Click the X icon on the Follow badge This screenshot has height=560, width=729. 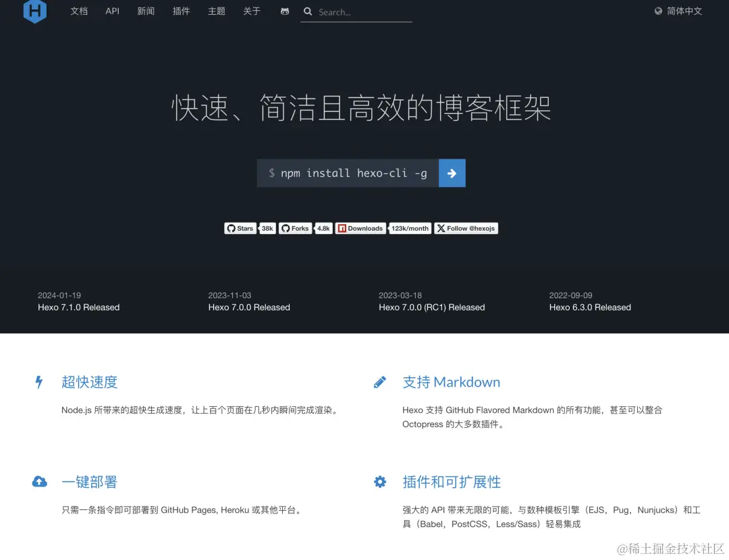(x=441, y=228)
